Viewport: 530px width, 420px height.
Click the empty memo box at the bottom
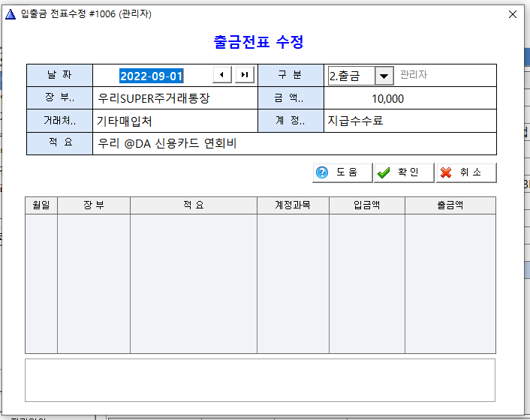pos(260,380)
